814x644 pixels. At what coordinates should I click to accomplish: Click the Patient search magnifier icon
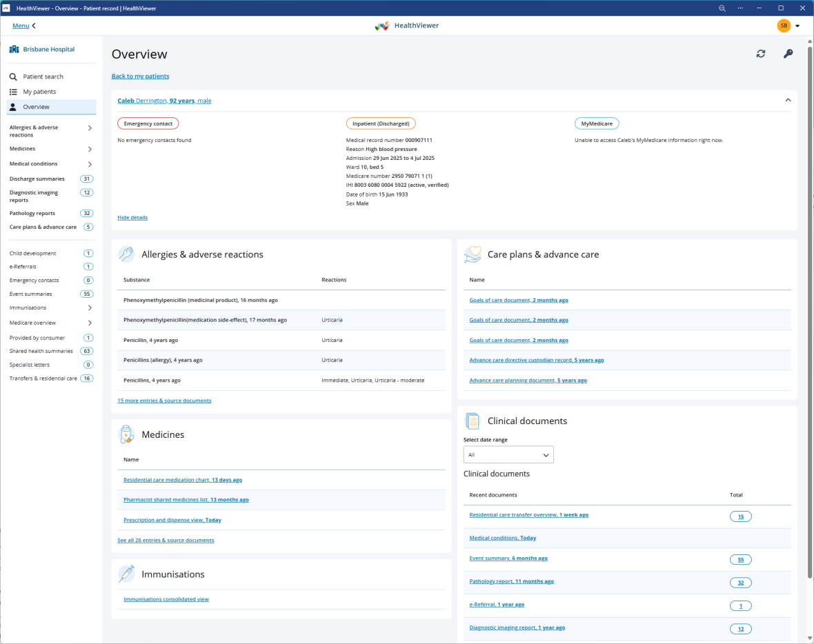click(x=13, y=77)
